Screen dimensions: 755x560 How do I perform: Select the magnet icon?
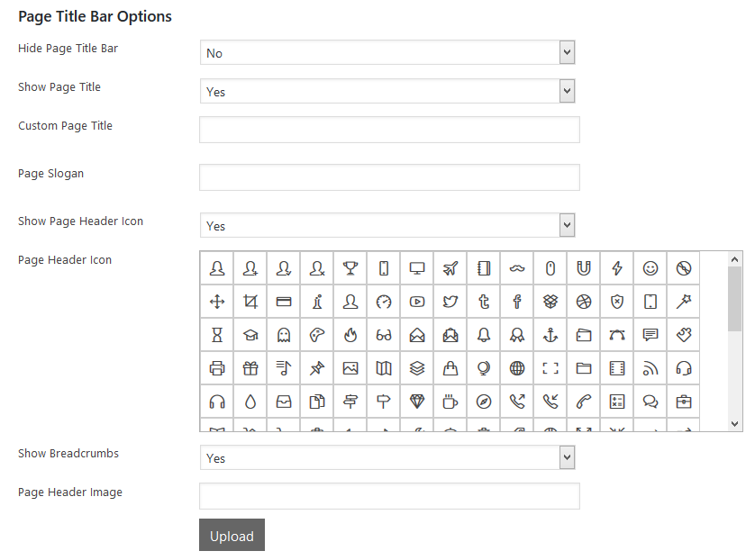tap(584, 268)
